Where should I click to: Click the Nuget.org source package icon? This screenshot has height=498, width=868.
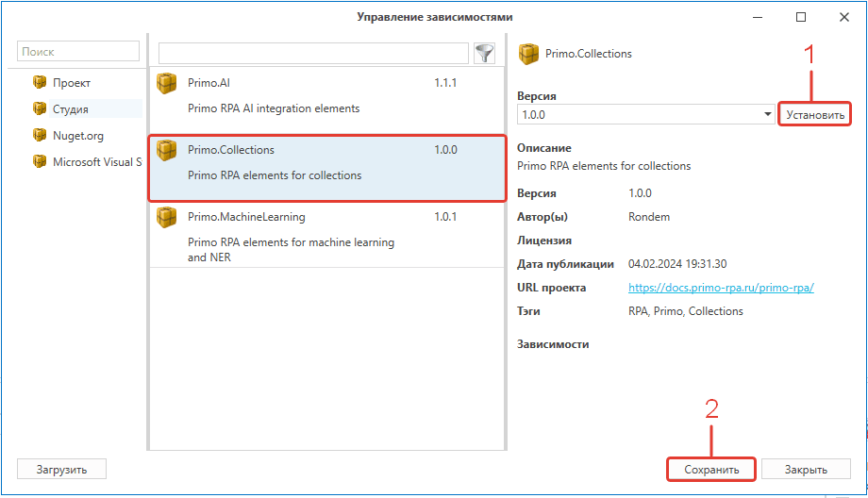[40, 135]
